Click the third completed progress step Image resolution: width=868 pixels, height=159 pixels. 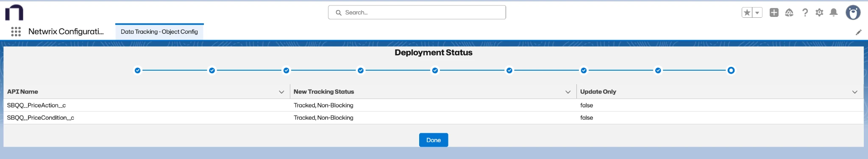[286, 70]
